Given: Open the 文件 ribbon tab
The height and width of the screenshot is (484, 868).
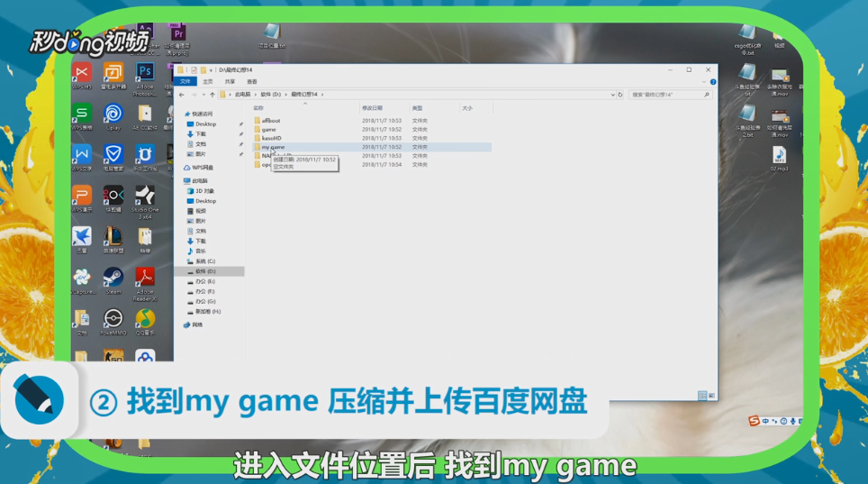Looking at the screenshot, I should tap(185, 82).
